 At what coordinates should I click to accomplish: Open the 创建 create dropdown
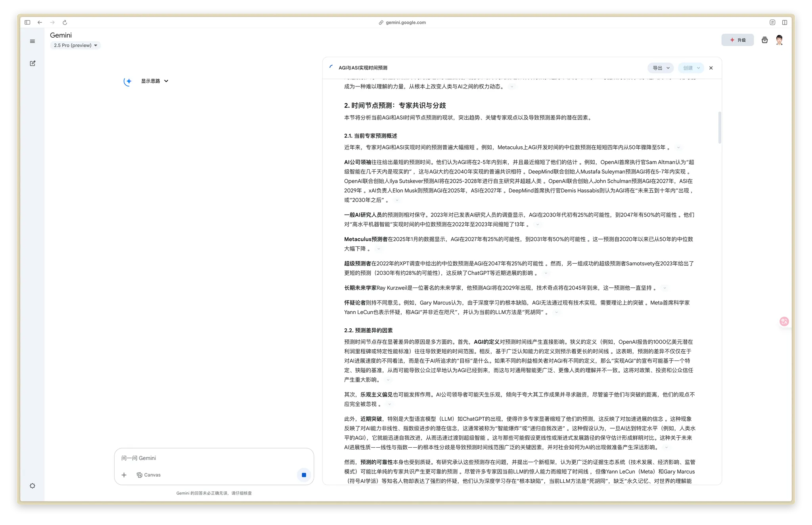coord(691,68)
